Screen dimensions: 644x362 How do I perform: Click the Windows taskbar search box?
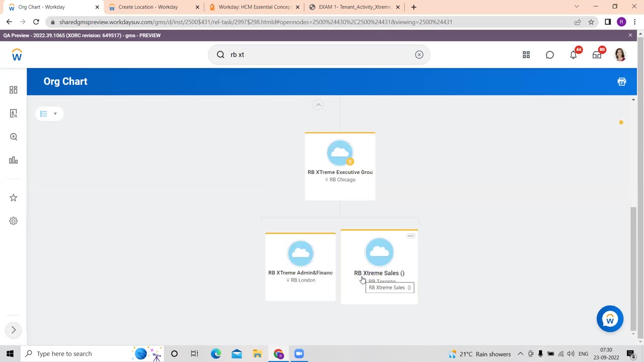(93, 353)
